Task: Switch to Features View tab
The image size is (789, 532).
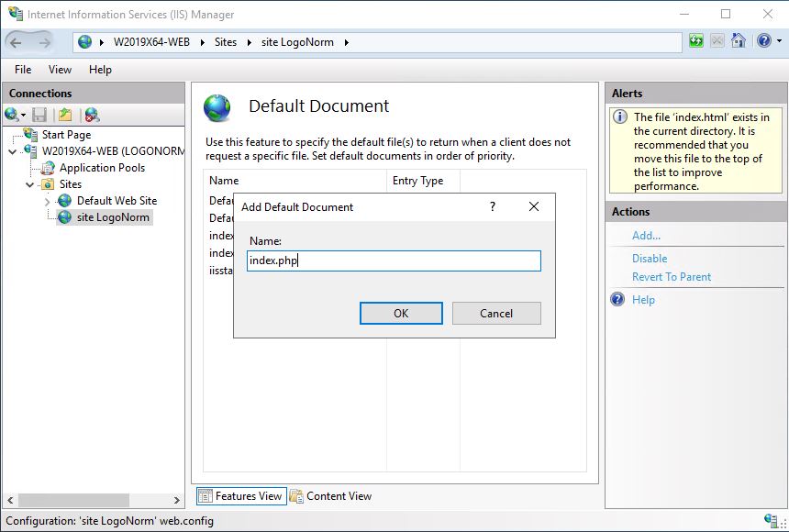Action: (241, 496)
